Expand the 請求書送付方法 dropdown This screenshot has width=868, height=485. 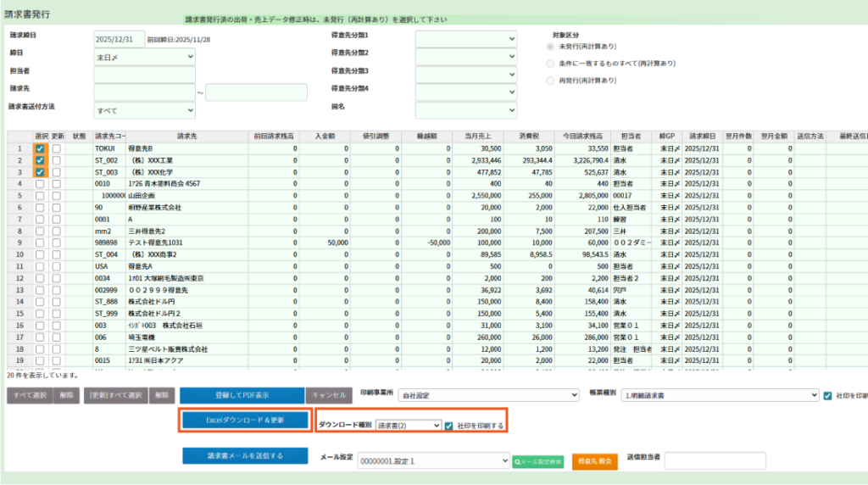tap(144, 110)
